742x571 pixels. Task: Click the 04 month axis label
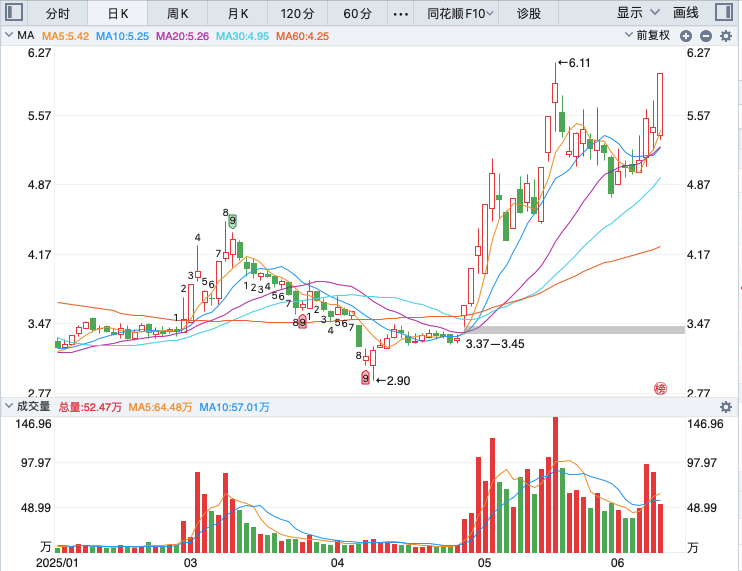[337, 563]
